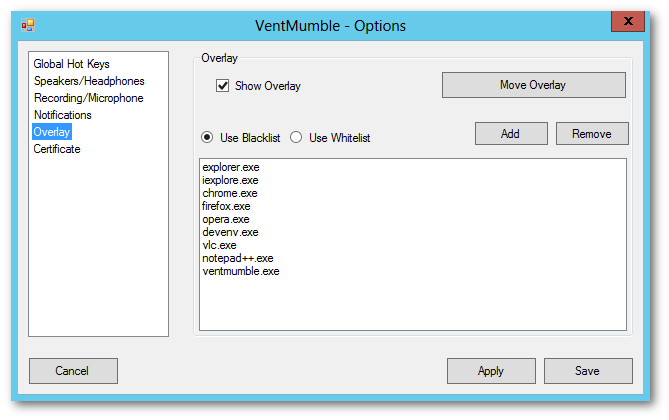Select explorer.exe in the list
669x420 pixels.
[231, 167]
